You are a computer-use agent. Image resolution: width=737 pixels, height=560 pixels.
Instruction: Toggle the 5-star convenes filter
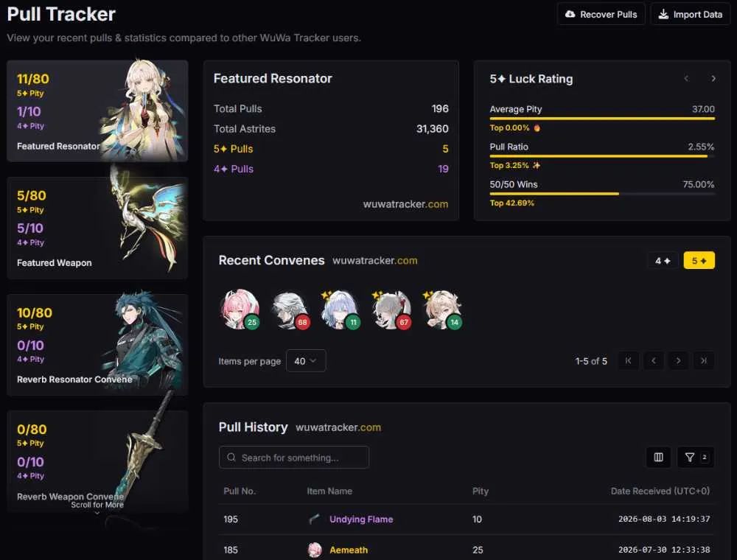tap(699, 261)
